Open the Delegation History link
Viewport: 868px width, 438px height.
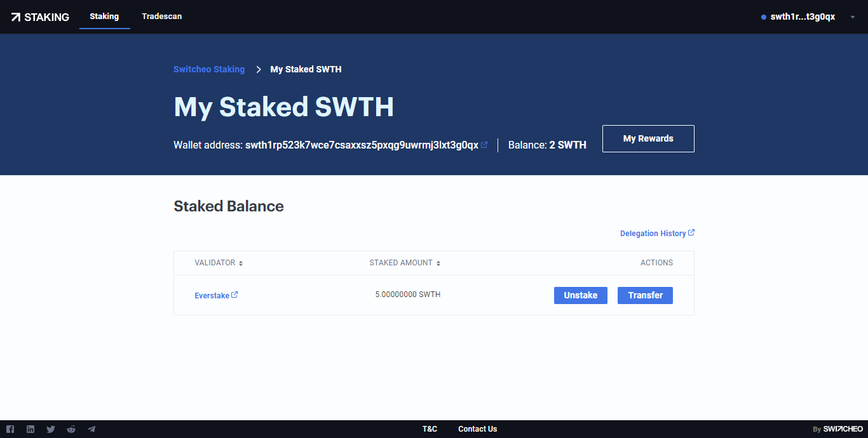657,234
